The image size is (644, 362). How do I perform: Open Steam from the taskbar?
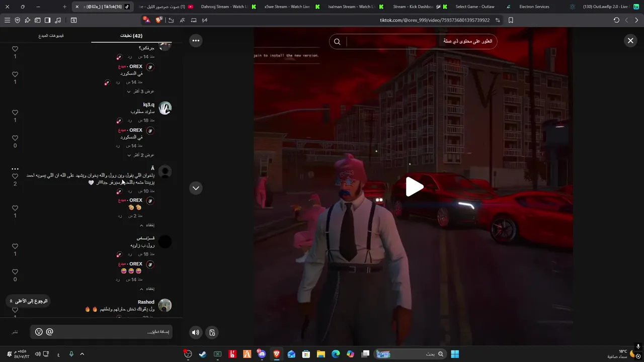coord(203,354)
